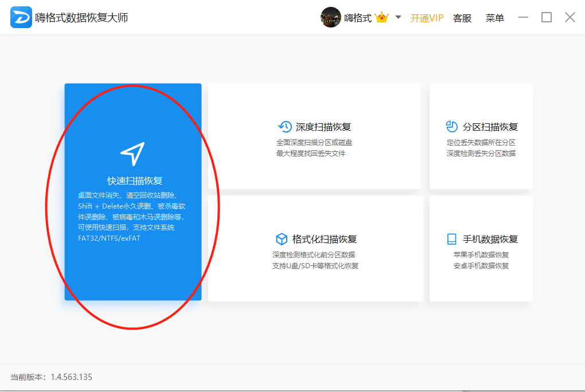This screenshot has height=392, width=585.
Task: Open the account dropdown arrow beside the crown
Action: [397, 18]
